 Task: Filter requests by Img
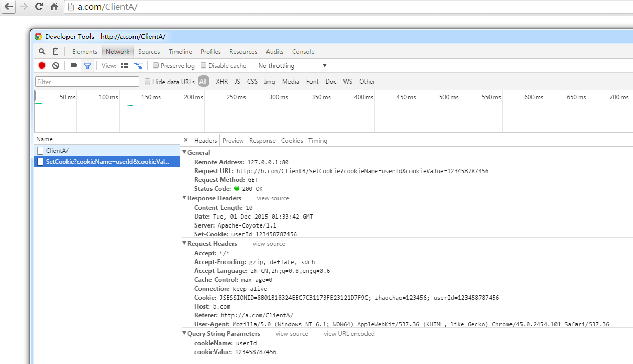tap(270, 81)
